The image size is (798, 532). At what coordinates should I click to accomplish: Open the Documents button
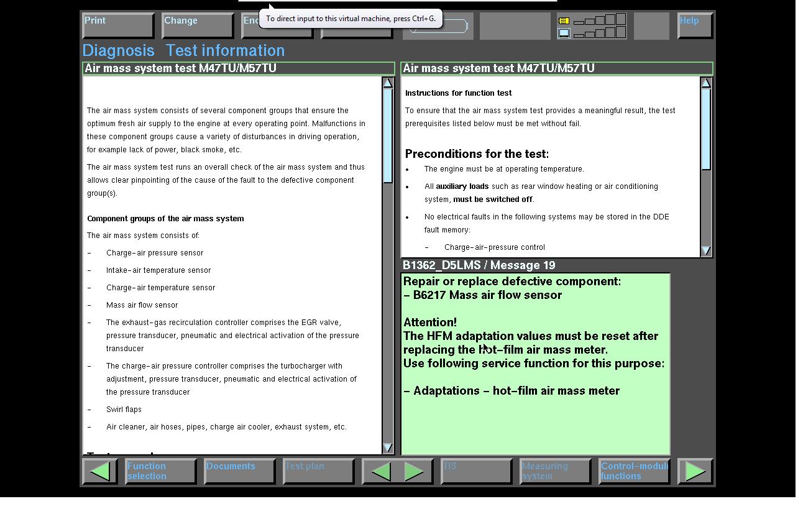tap(240, 472)
